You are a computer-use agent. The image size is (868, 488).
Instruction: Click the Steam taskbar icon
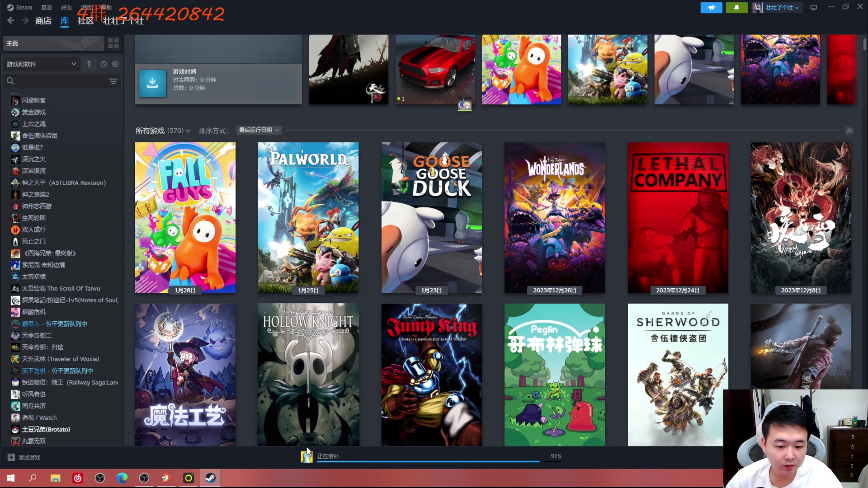coord(210,478)
